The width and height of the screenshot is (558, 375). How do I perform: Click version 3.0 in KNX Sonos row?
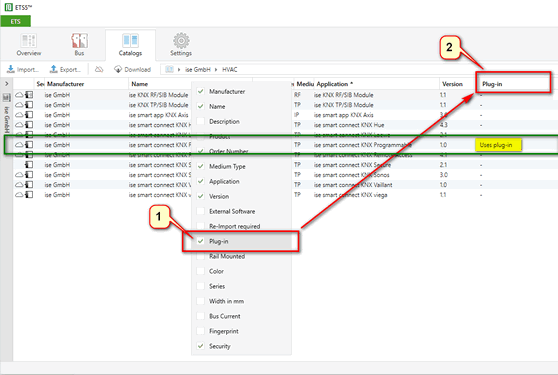[x=443, y=175]
